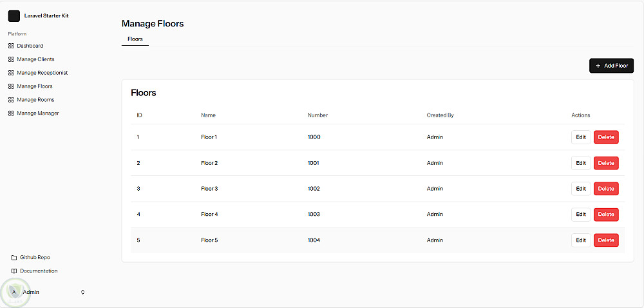The image size is (644, 308).
Task: Open the Manage Floors sidebar item
Action: [x=35, y=86]
